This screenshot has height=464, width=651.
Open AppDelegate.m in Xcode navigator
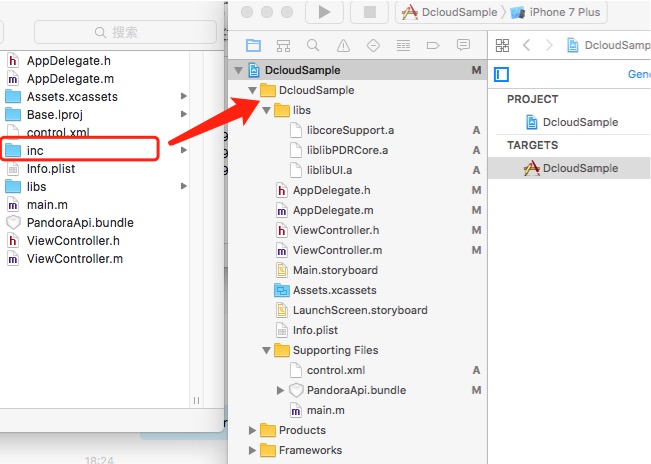(333, 210)
